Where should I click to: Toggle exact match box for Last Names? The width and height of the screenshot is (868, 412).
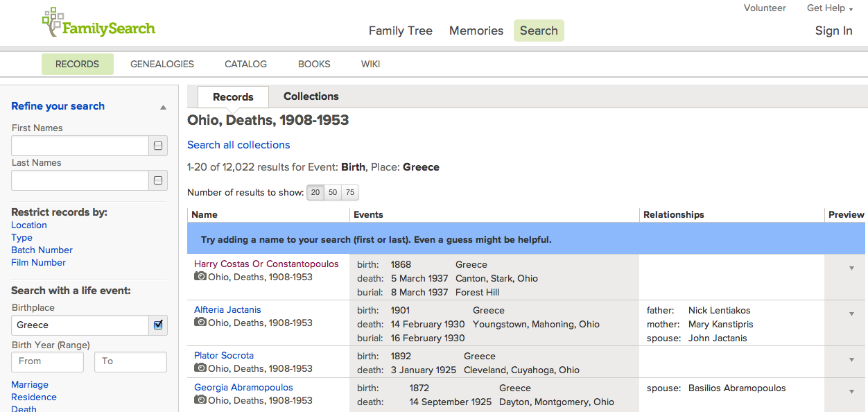pyautogui.click(x=158, y=180)
